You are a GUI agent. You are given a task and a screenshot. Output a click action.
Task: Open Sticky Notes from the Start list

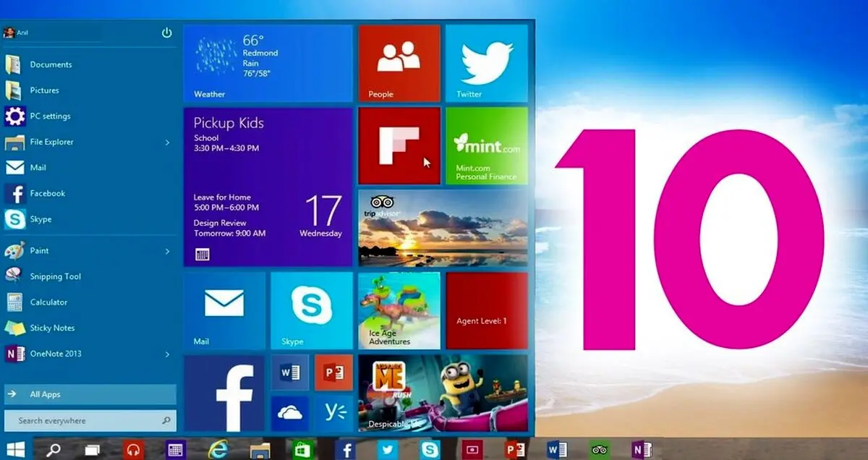pyautogui.click(x=90, y=328)
